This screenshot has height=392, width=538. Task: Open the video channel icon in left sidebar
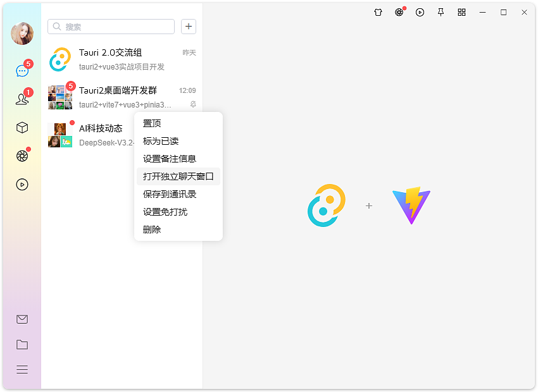click(x=22, y=184)
